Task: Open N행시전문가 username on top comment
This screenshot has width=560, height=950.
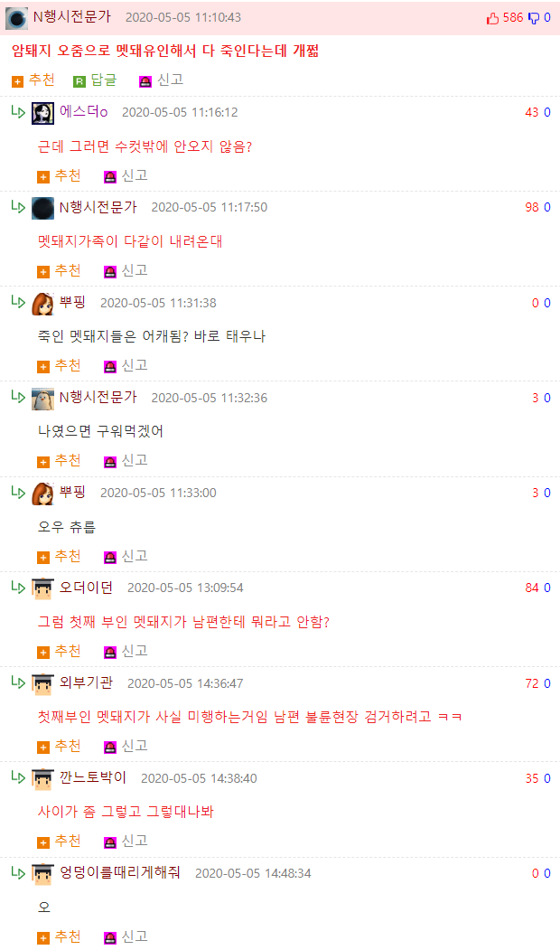Action: tap(72, 17)
